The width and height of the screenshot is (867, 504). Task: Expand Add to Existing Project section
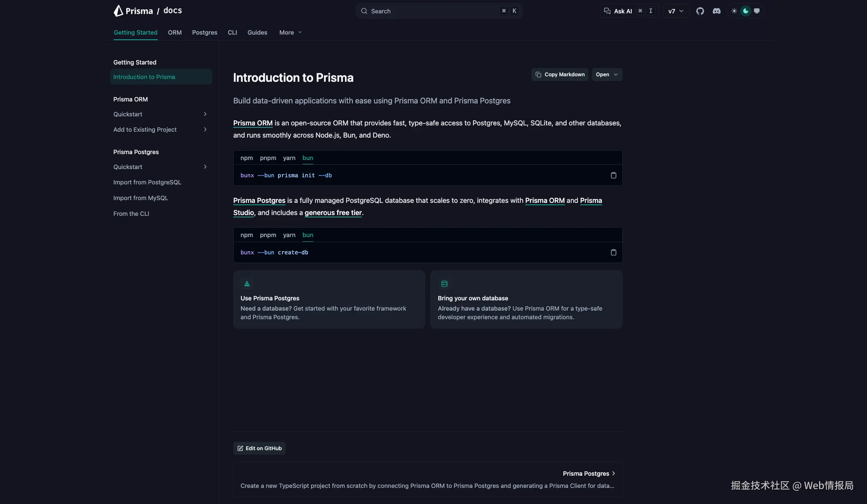point(205,129)
